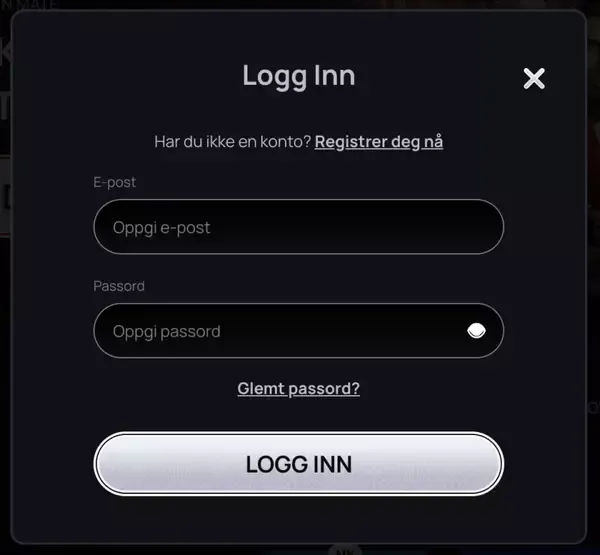This screenshot has height=555, width=600.
Task: Open the Registrer deg nå link
Action: point(379,142)
